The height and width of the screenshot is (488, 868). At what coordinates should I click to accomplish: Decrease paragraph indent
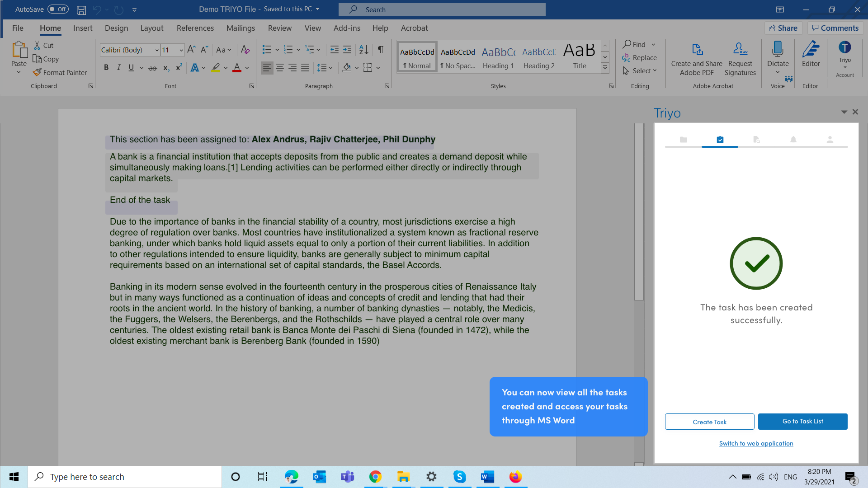point(334,50)
